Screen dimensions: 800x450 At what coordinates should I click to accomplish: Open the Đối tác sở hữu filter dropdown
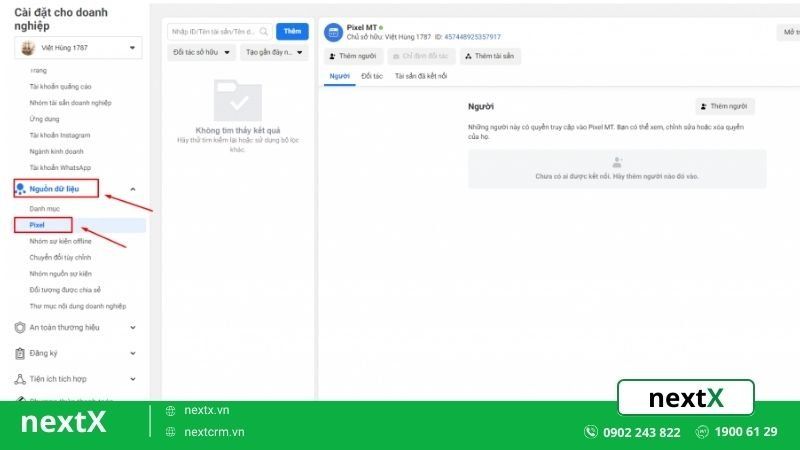point(202,53)
